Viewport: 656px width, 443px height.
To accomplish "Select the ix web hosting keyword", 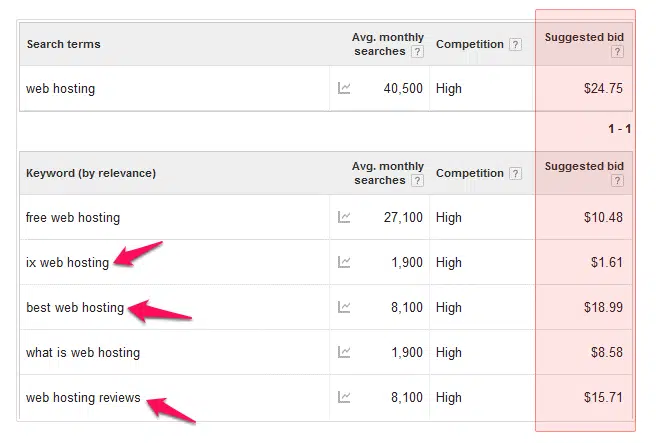I will pos(67,262).
